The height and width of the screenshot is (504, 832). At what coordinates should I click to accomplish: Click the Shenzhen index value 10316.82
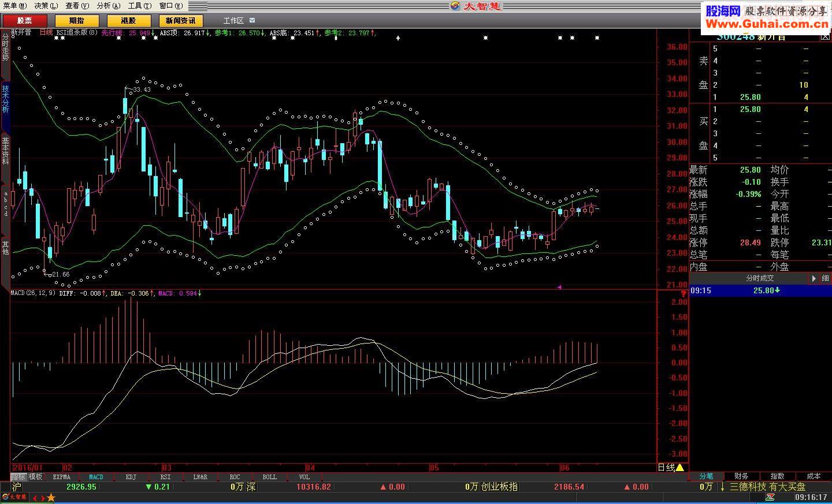314,487
